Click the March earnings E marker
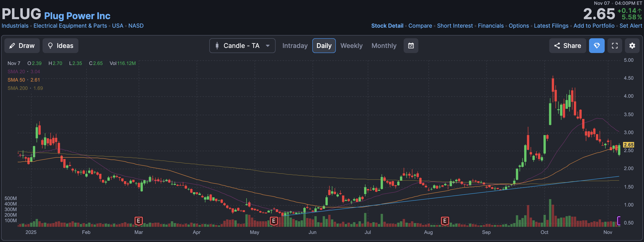Screen dimensions: 644x242 coord(138,221)
